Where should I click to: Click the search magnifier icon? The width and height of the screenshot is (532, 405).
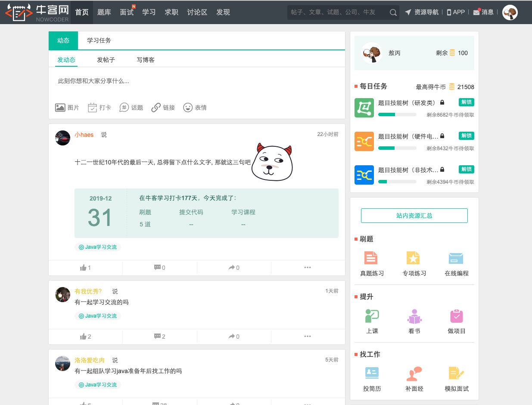[x=393, y=12]
